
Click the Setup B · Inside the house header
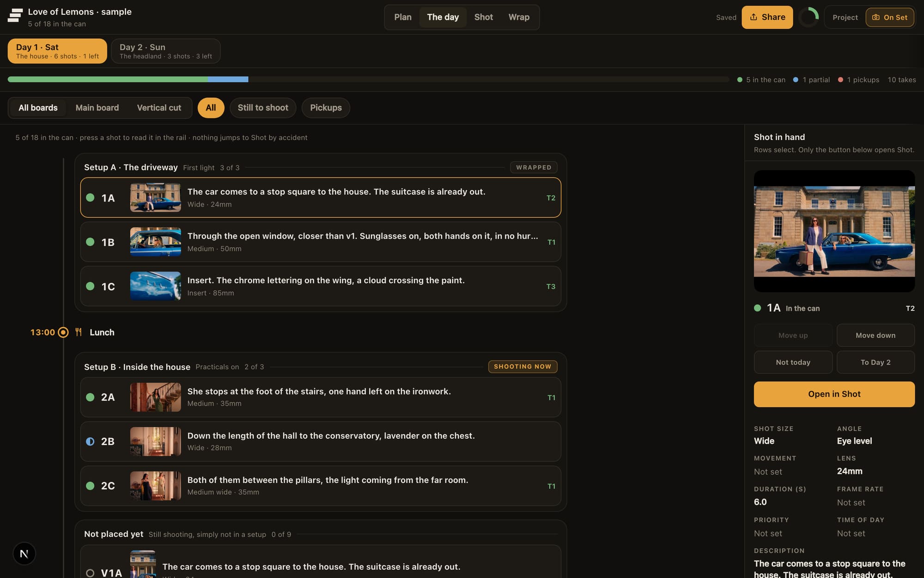click(x=137, y=367)
